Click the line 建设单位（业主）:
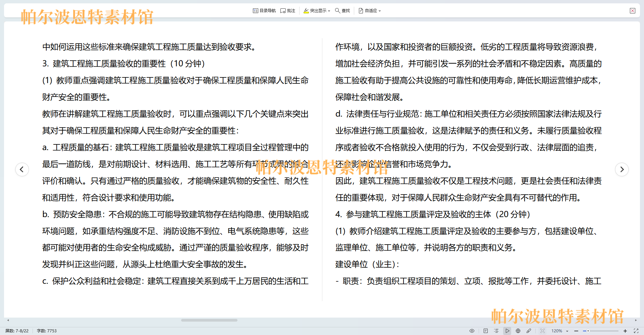 click(x=367, y=264)
